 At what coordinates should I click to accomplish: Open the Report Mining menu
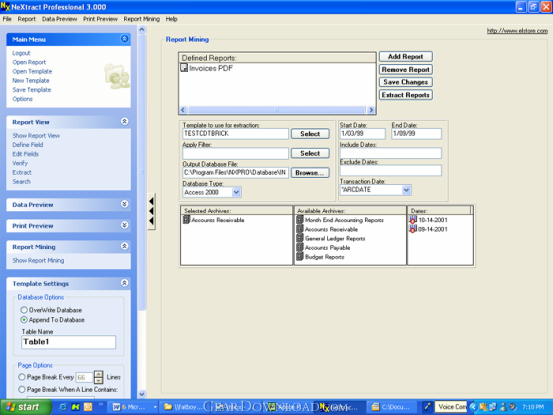point(141,19)
